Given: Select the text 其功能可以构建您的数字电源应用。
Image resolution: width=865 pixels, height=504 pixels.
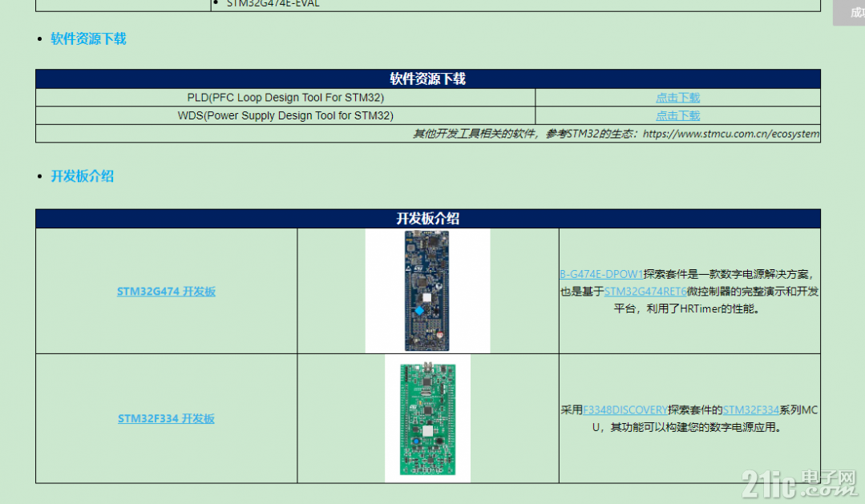Looking at the screenshot, I should [x=696, y=427].
